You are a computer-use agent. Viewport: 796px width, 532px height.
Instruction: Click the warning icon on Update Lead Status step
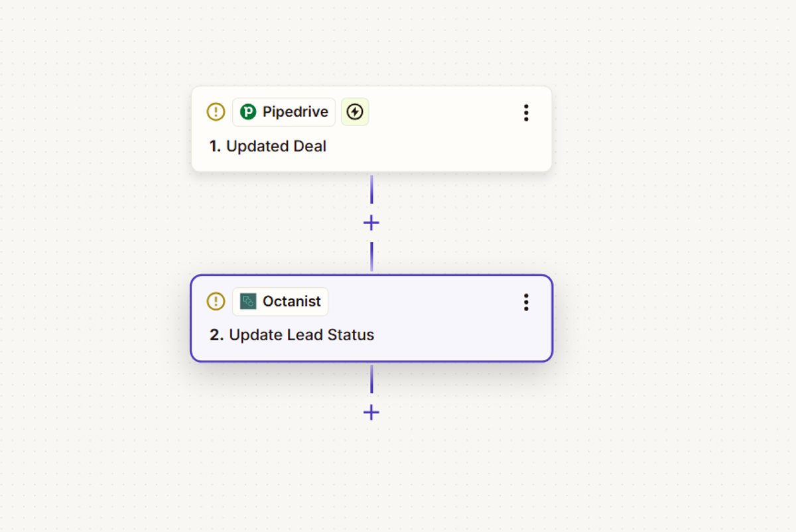[x=216, y=302]
